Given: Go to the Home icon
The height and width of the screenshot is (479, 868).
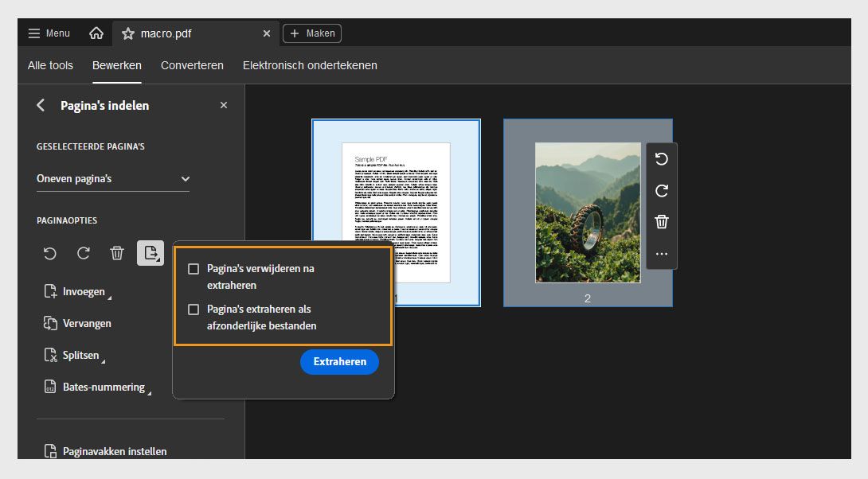Looking at the screenshot, I should coord(96,33).
